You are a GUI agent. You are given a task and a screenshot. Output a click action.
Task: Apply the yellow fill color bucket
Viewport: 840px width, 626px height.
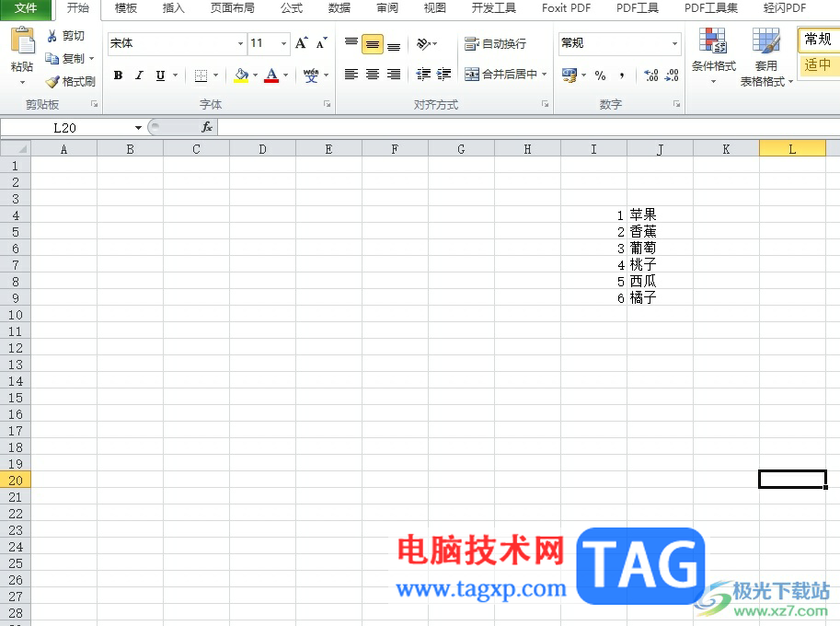point(242,75)
